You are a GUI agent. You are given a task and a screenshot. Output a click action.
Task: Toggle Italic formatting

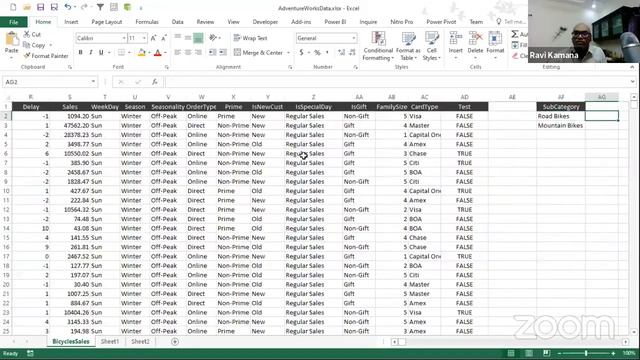coord(91,53)
